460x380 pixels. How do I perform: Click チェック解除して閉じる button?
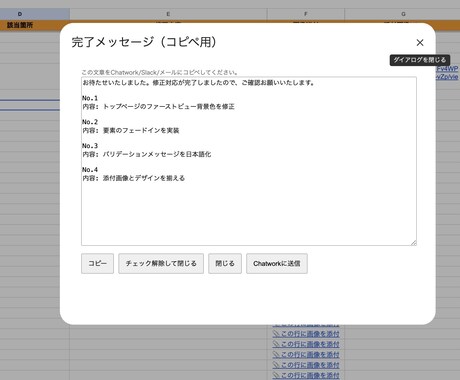point(161,263)
